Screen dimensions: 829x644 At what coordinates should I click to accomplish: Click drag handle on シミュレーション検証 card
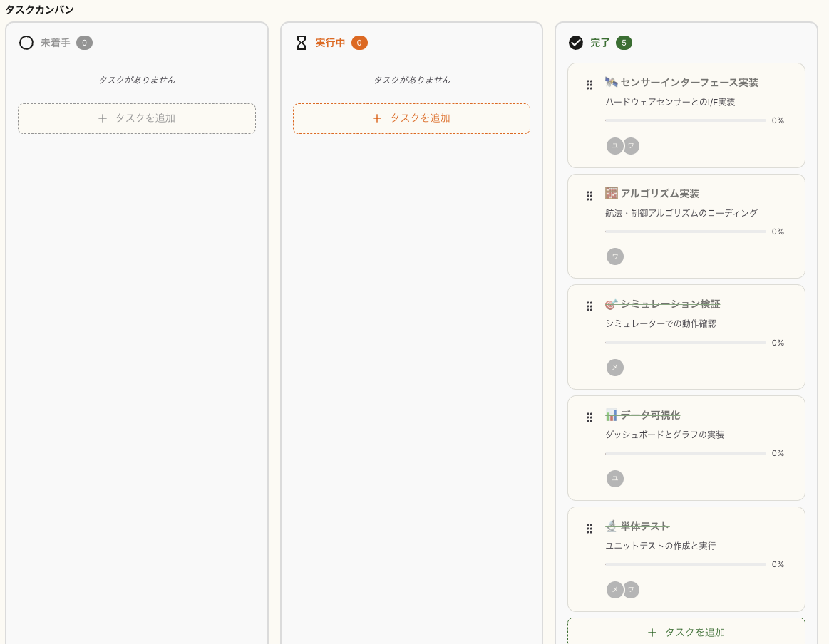(x=589, y=306)
